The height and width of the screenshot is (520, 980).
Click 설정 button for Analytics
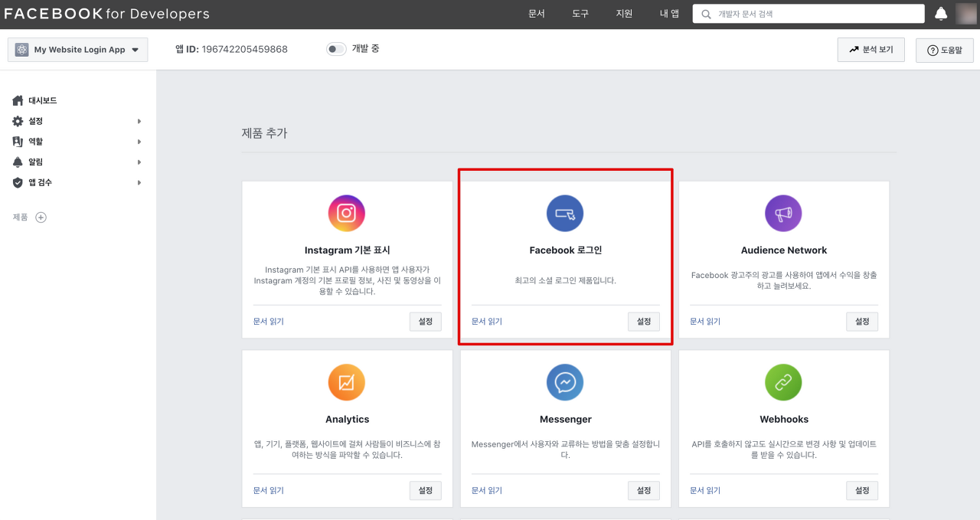click(x=426, y=490)
